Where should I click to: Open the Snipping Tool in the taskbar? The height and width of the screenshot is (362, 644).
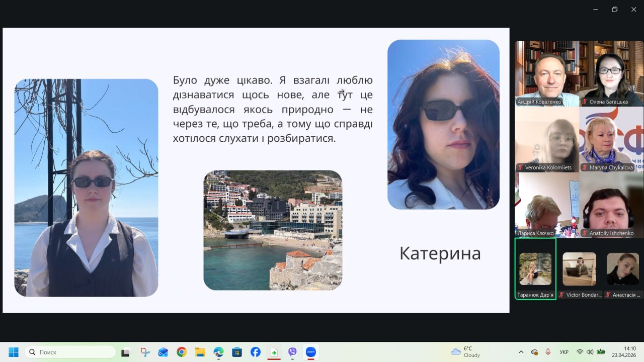(145, 352)
